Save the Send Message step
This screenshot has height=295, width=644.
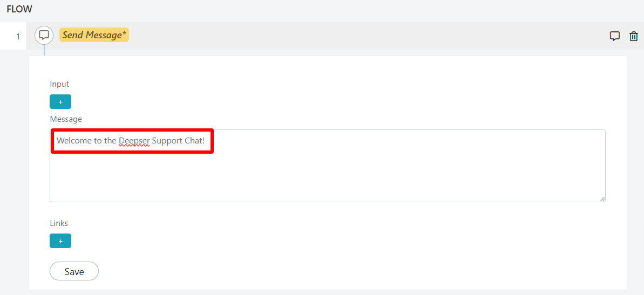(74, 271)
